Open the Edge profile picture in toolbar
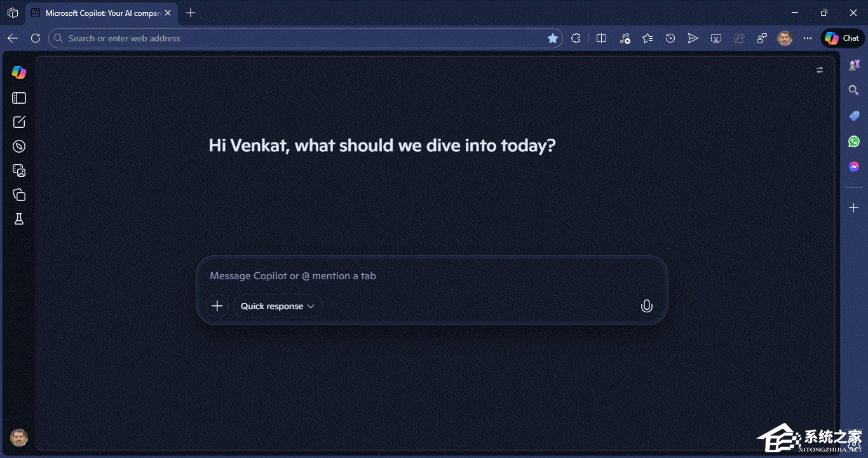This screenshot has height=458, width=868. click(785, 38)
